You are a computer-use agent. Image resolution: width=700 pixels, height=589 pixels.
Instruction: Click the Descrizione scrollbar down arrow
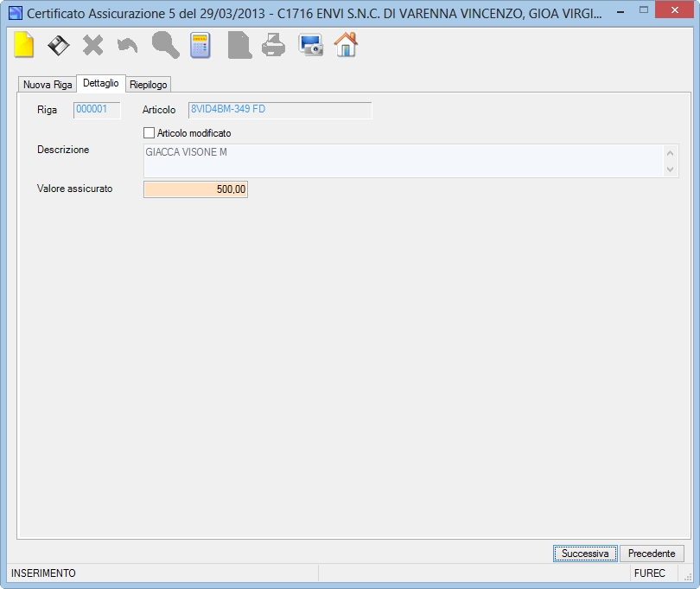coord(670,169)
